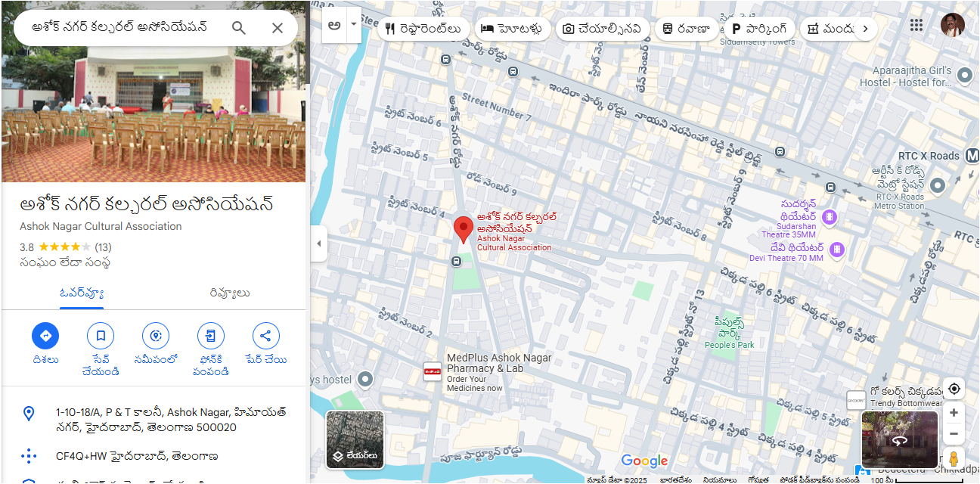Show your location target button
The width and height of the screenshot is (980, 484).
[954, 389]
